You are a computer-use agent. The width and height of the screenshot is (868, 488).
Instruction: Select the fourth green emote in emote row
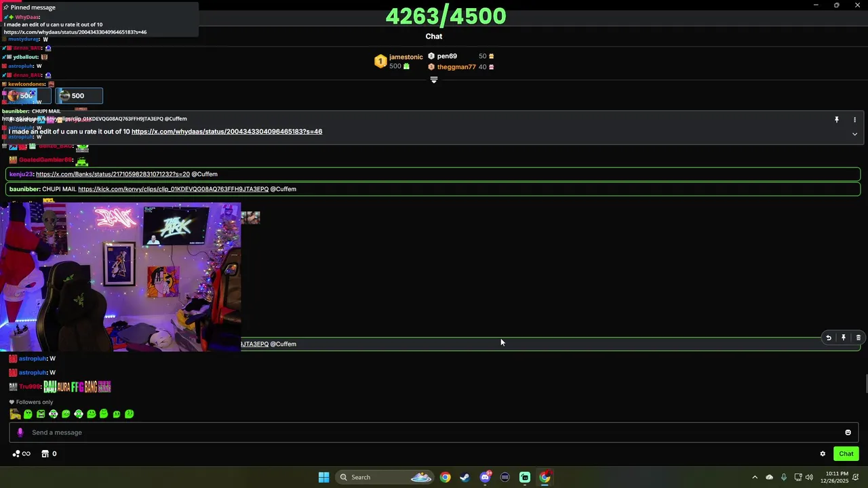[53, 414]
